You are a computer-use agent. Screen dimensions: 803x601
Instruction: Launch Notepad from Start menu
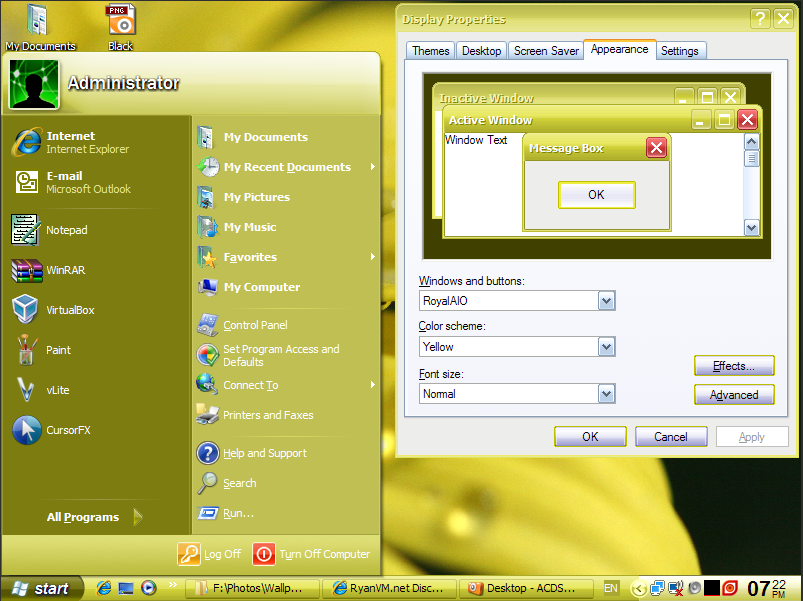pyautogui.click(x=96, y=230)
